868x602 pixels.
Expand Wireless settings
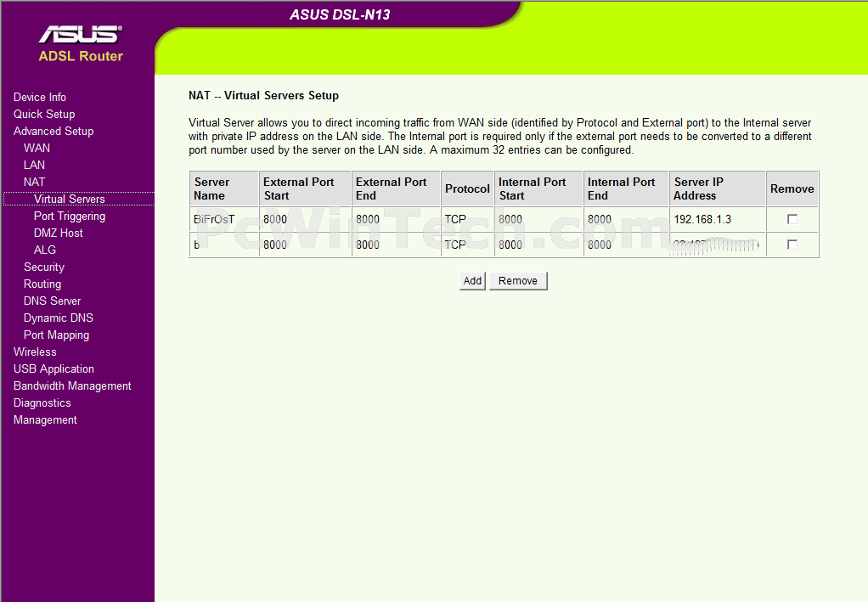(x=35, y=352)
